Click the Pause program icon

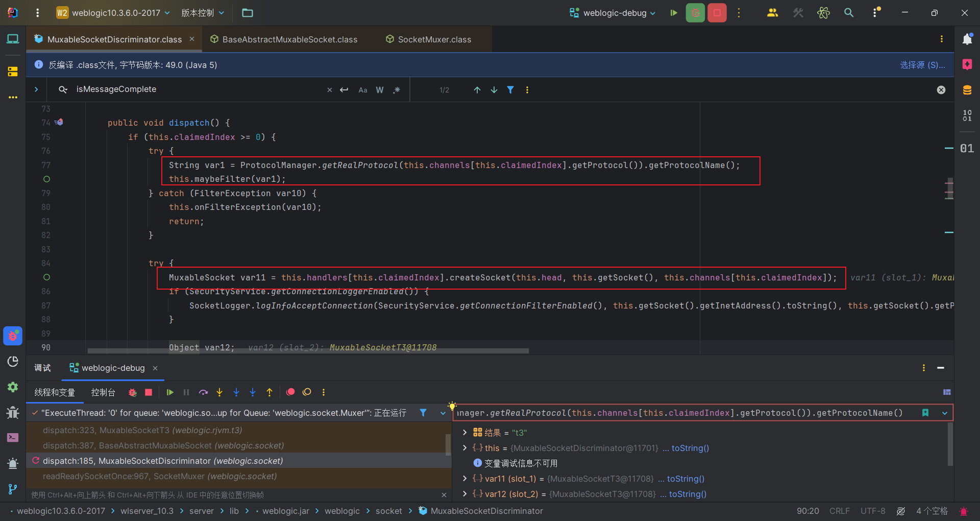[186, 392]
